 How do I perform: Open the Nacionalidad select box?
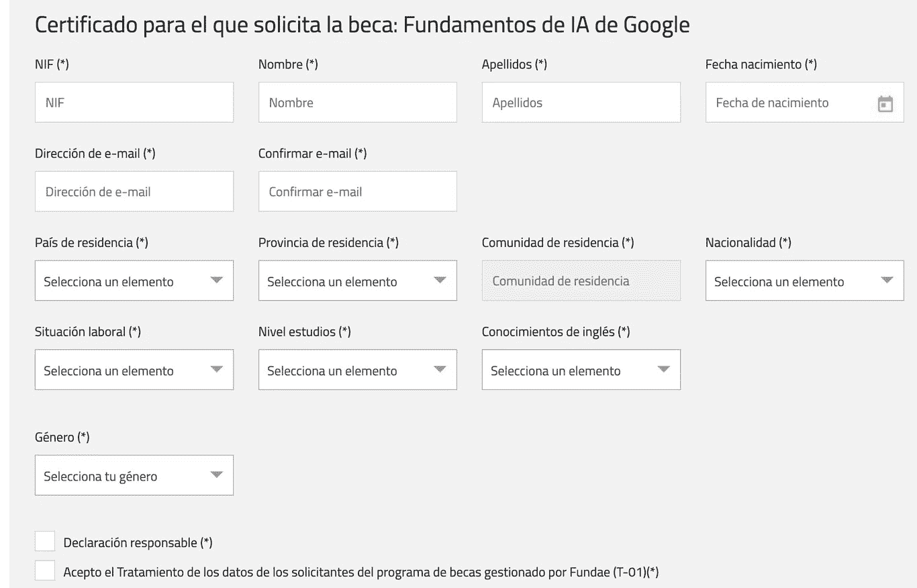(x=804, y=281)
